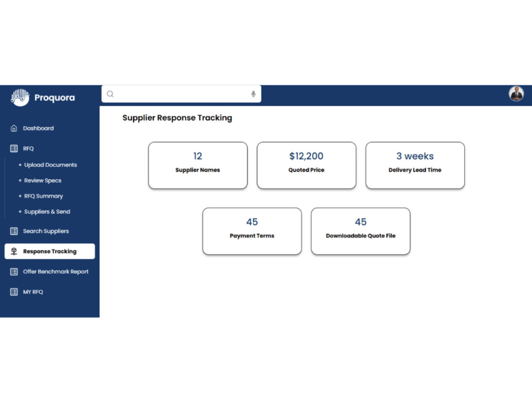This screenshot has height=399, width=532.
Task: Click the magnifier icon in search bar
Action: 110,94
